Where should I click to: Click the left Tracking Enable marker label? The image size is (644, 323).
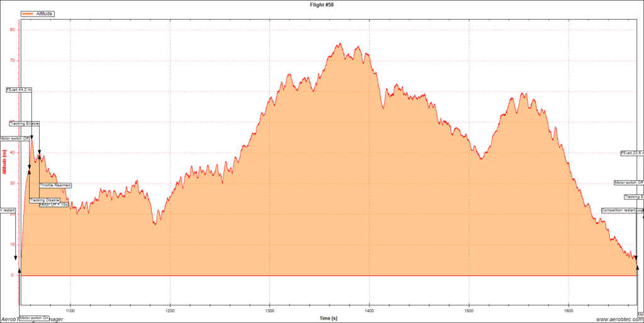[24, 123]
